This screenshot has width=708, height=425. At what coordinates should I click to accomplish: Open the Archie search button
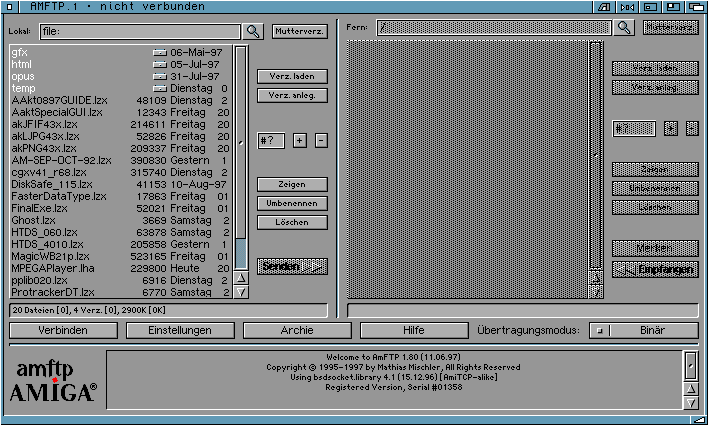click(x=297, y=330)
